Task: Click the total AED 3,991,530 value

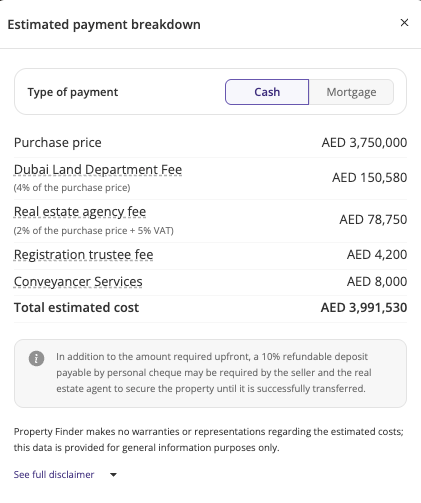Action: (364, 308)
